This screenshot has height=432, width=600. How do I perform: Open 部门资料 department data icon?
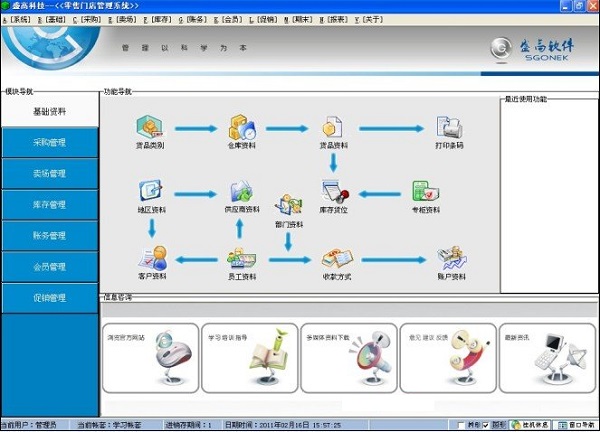coord(288,207)
